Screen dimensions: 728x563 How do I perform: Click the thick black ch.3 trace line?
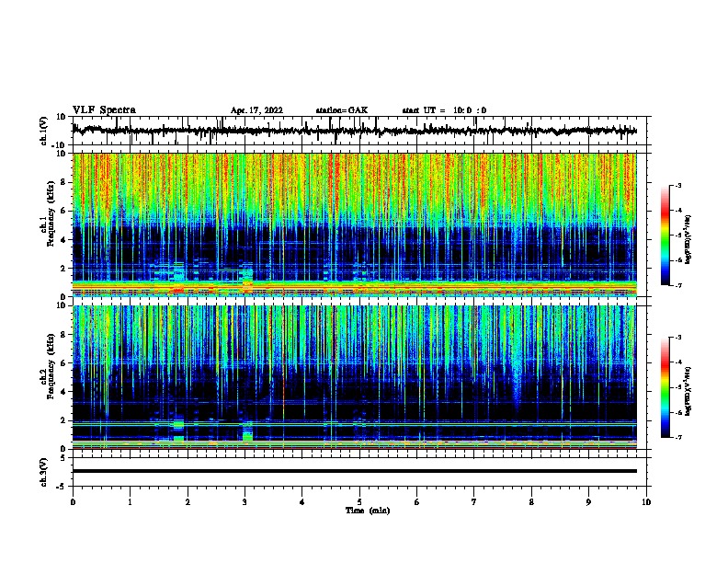(354, 471)
